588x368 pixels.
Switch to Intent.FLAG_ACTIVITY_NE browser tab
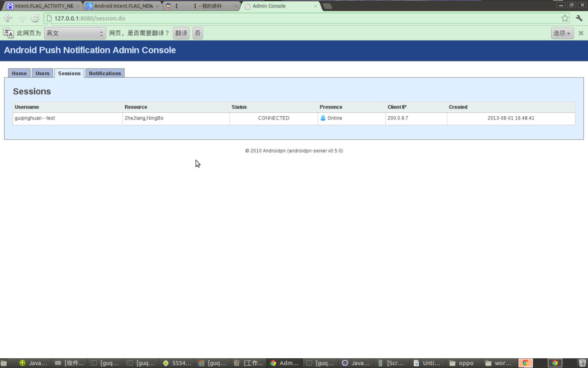[x=44, y=6]
